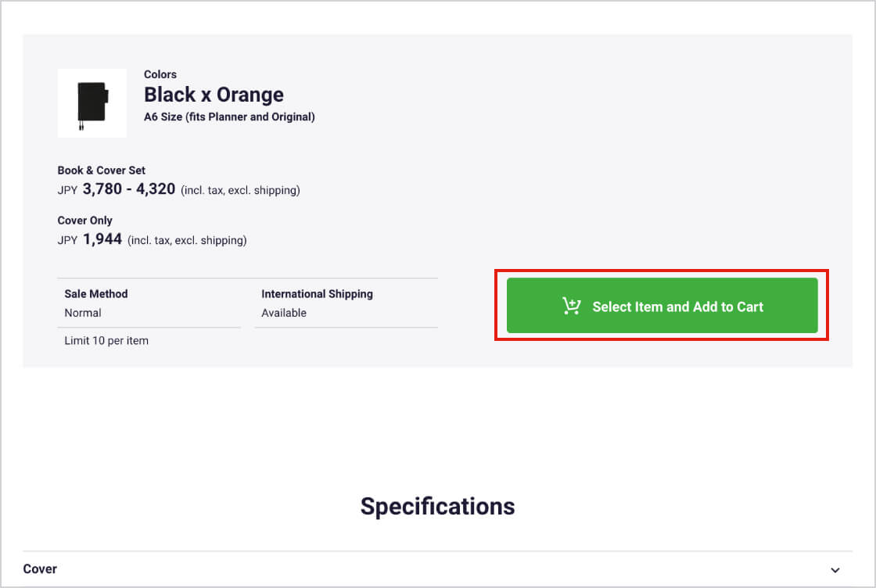Select the Normal sale method value
Viewport: 876px width, 588px height.
click(x=83, y=313)
